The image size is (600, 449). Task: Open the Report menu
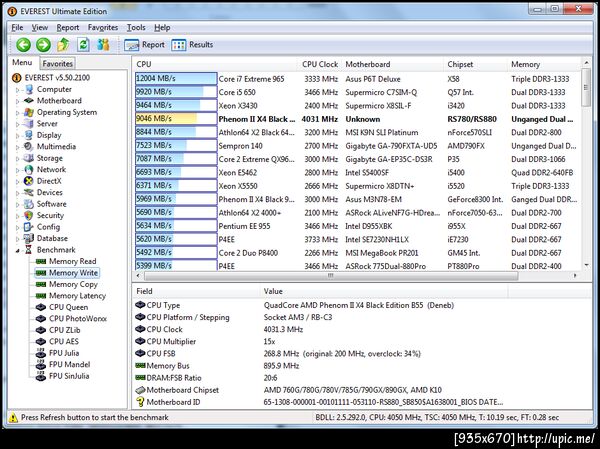tap(68, 28)
